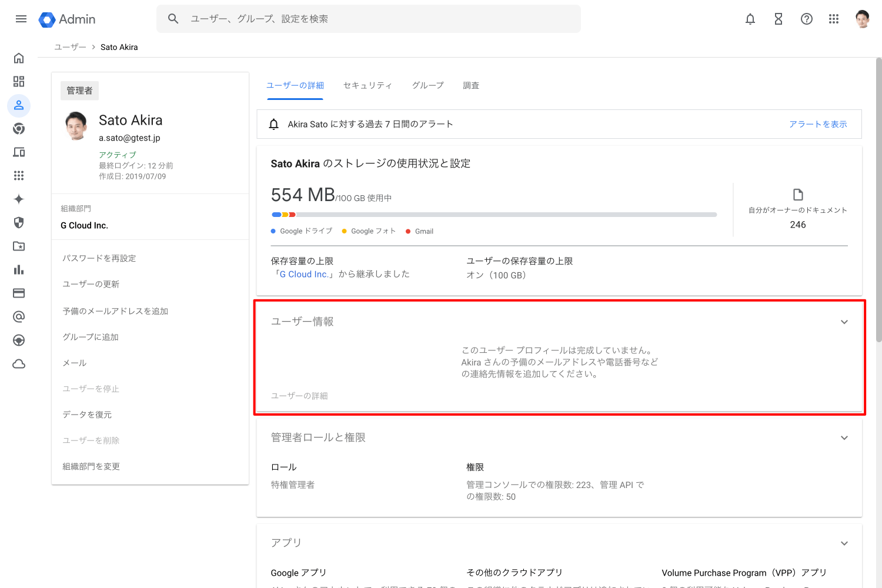Viewport: 882px width, 588px height.
Task: Expand the ユーザー情報 section
Action: [x=844, y=322]
